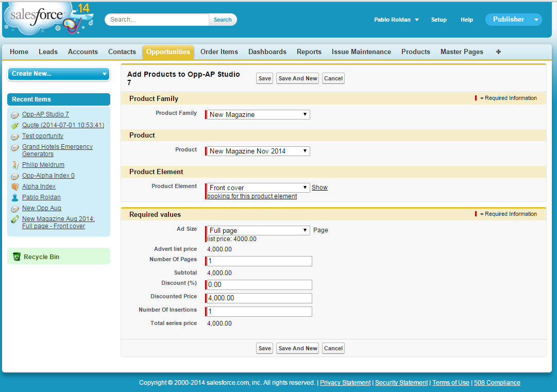Click the bottom Save button
Image resolution: width=557 pixels, height=392 pixels.
[x=265, y=348]
